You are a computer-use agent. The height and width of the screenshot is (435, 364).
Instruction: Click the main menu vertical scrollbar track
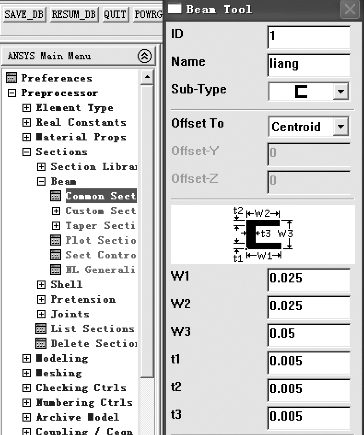(x=147, y=407)
